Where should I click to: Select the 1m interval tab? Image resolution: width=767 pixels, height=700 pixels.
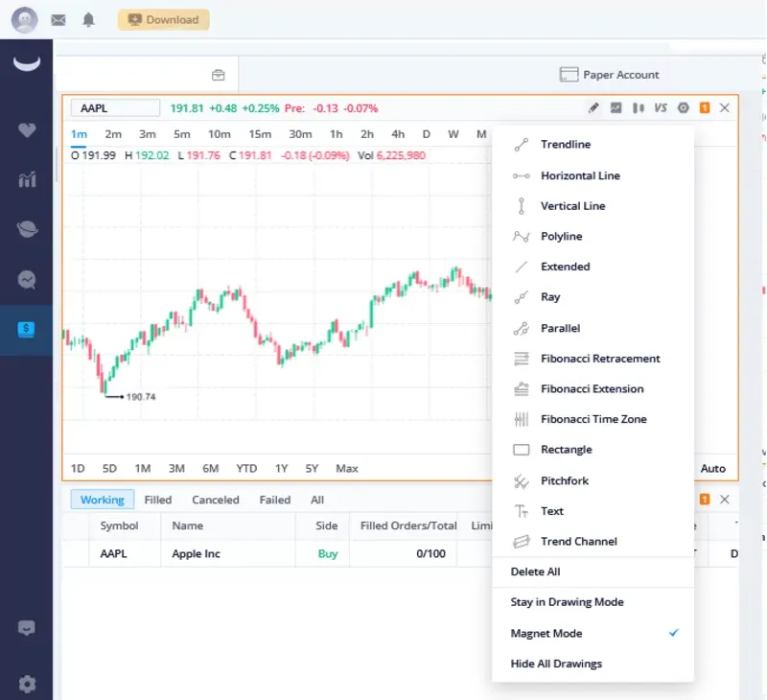[79, 134]
